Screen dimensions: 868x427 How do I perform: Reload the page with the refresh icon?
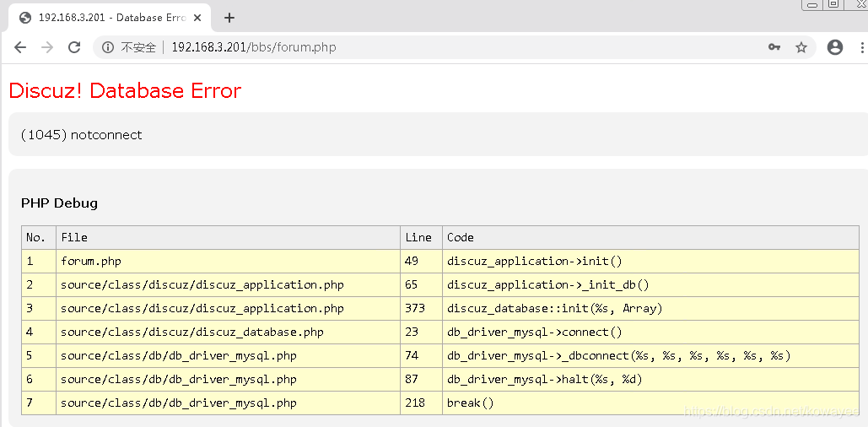click(74, 47)
